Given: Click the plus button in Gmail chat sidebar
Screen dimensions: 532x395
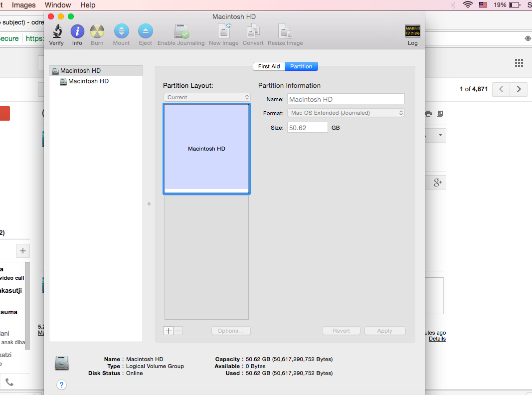Looking at the screenshot, I should pos(23,251).
